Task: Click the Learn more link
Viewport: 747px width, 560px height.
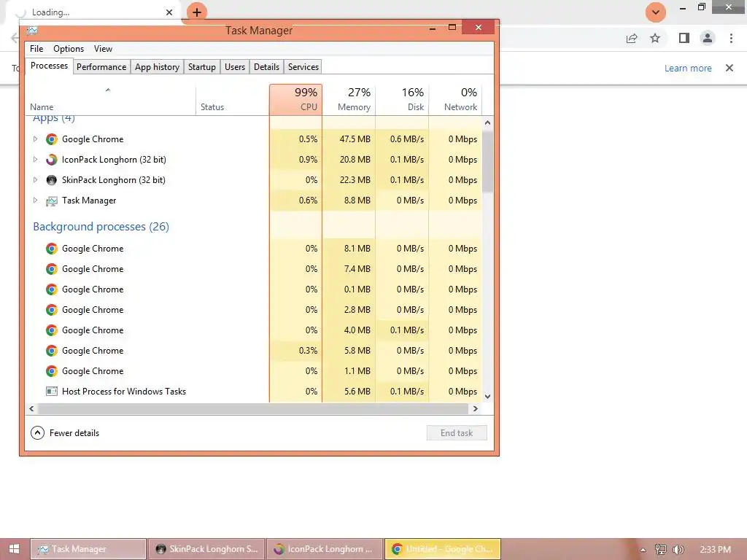Action: (x=688, y=68)
